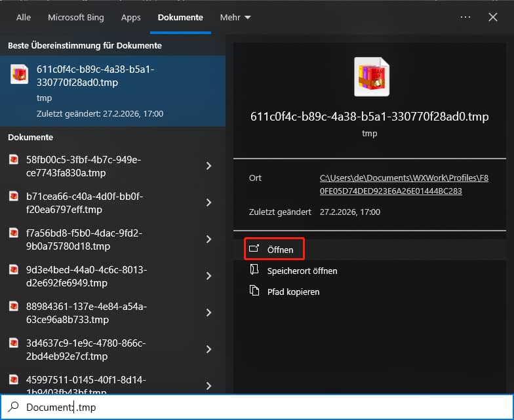The width and height of the screenshot is (514, 420).
Task: Click the file icon of 58fb00c5 result
Action: click(x=14, y=160)
